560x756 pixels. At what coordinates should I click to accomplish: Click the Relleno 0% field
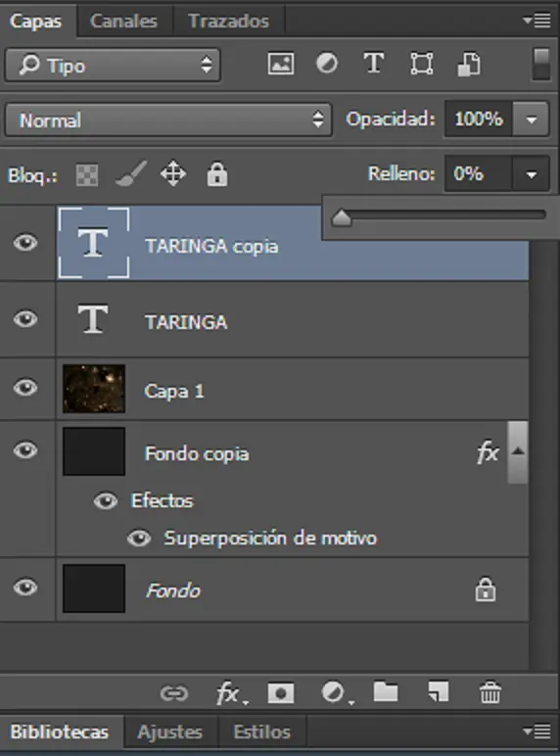[479, 174]
